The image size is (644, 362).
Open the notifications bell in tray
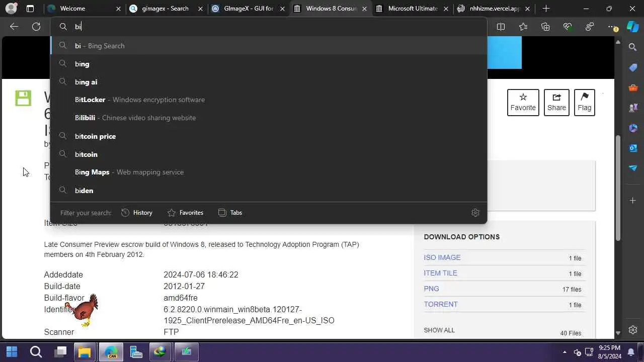click(631, 352)
